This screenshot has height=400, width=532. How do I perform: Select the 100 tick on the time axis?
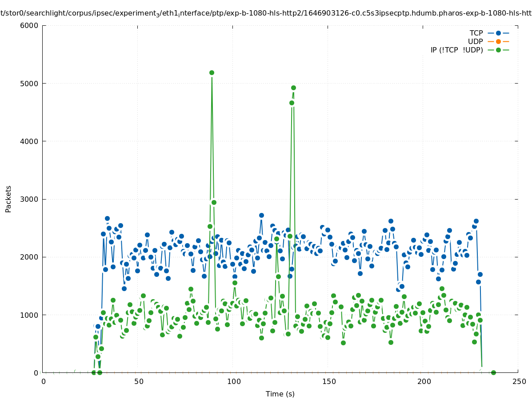tap(233, 381)
